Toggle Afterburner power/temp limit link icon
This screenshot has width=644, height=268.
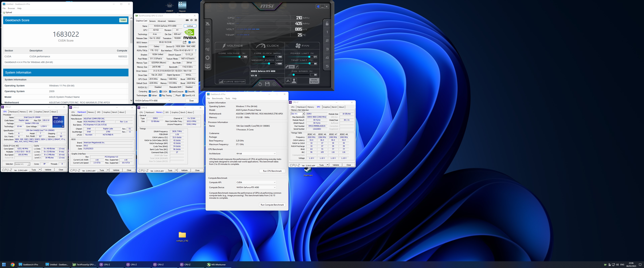click(x=287, y=67)
